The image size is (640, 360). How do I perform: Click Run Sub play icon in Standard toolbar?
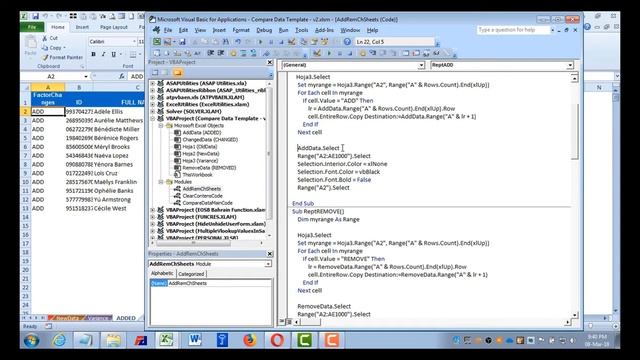pyautogui.click(x=260, y=42)
